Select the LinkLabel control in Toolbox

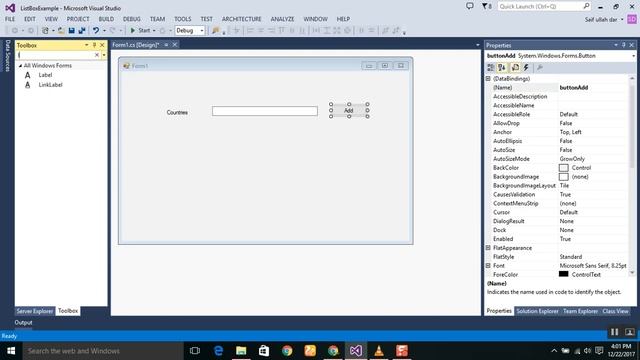(51, 85)
